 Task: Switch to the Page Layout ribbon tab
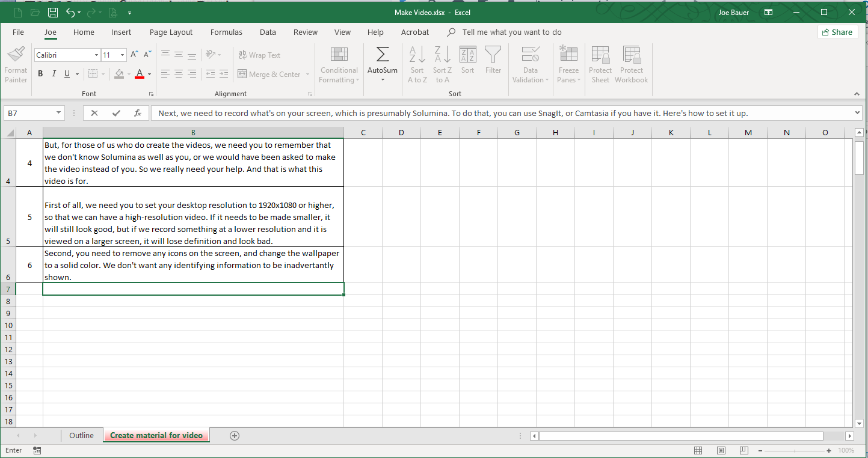pyautogui.click(x=171, y=32)
